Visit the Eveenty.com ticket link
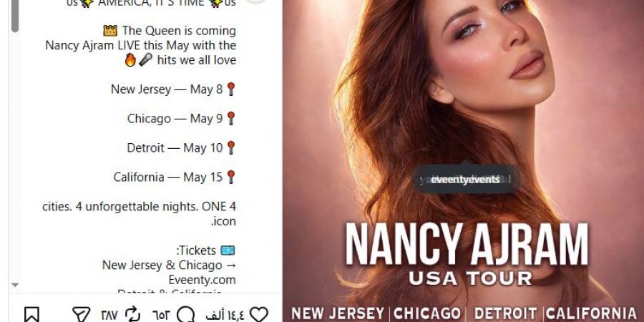 [x=202, y=280]
